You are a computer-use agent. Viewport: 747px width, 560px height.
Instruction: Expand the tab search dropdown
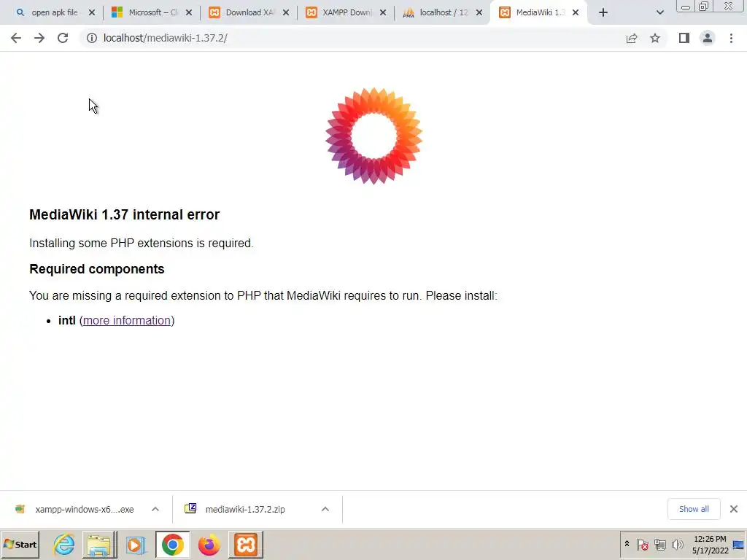[659, 13]
